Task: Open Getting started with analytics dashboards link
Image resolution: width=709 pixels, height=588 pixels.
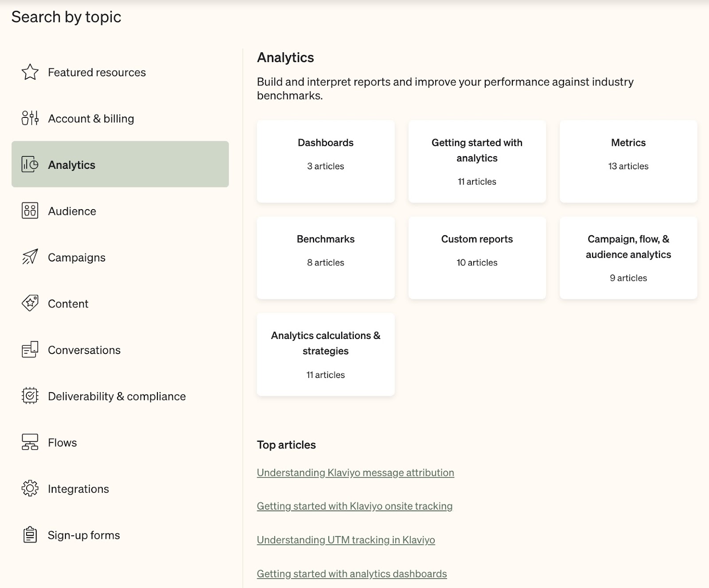Action: click(352, 574)
